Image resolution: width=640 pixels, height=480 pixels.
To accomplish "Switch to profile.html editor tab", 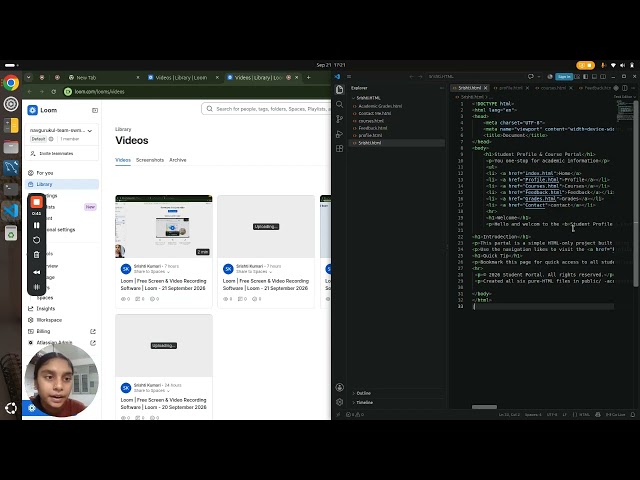I will coord(510,88).
